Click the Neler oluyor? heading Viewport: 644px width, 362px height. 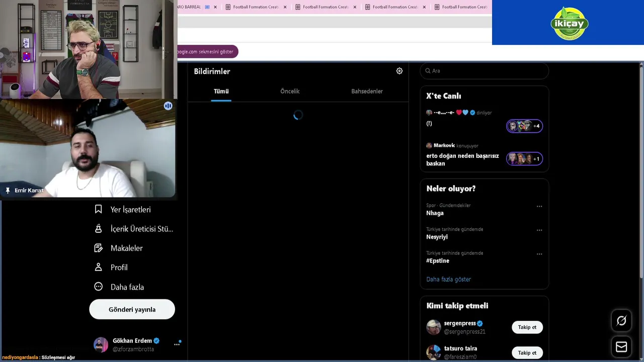(x=451, y=189)
